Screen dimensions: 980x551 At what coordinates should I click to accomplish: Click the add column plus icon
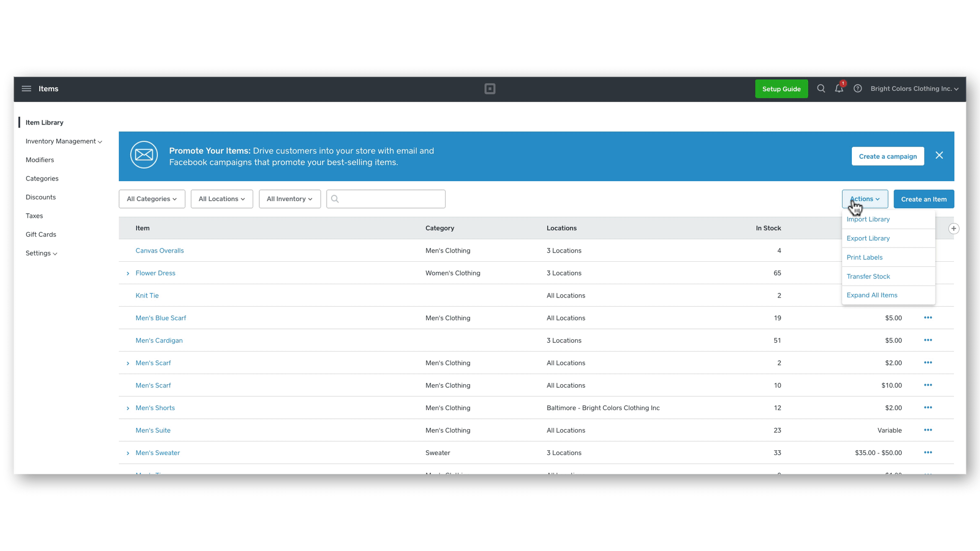tap(953, 229)
